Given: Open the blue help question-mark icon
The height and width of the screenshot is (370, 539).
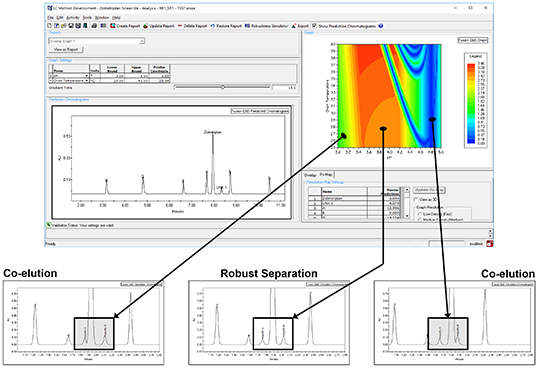Looking at the screenshot, I should [x=381, y=26].
